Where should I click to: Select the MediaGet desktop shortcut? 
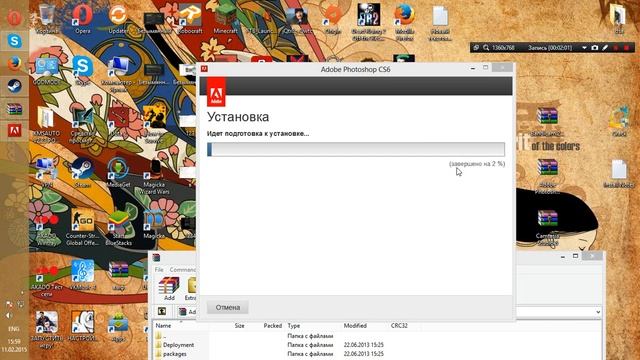[x=118, y=173]
